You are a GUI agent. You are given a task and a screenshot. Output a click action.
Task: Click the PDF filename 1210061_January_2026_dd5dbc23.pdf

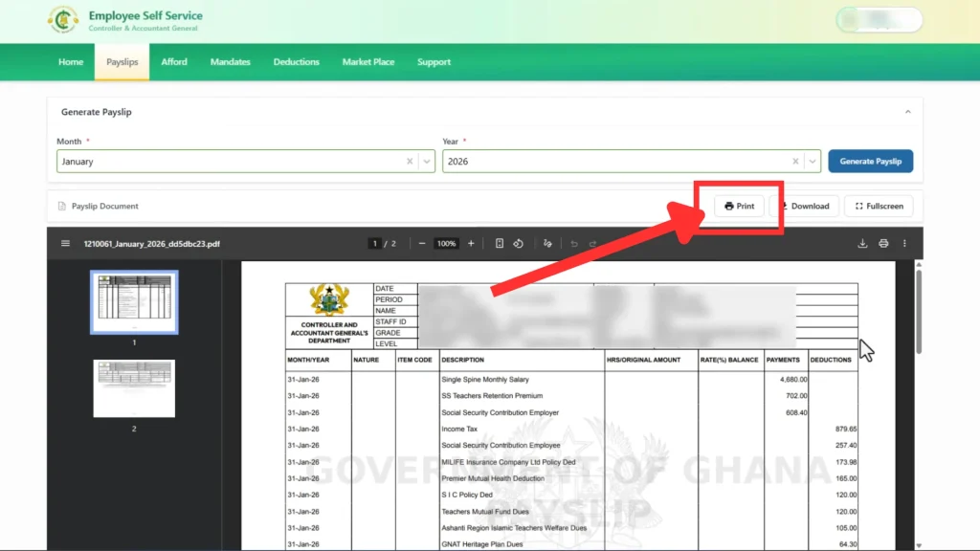click(x=152, y=244)
